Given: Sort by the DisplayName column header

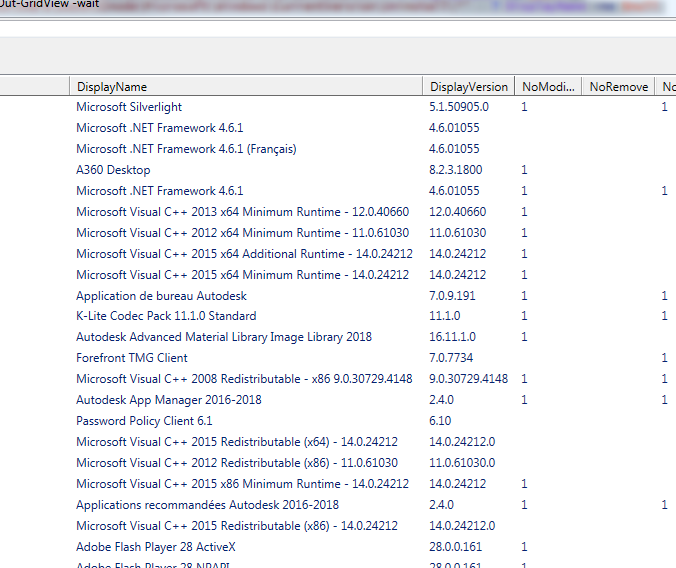Looking at the screenshot, I should 246,87.
